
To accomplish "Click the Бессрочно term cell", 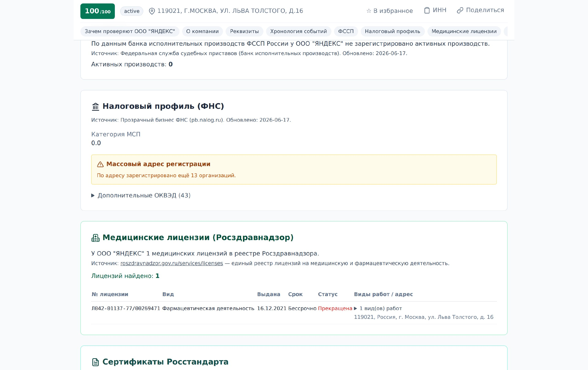I will pos(302,308).
